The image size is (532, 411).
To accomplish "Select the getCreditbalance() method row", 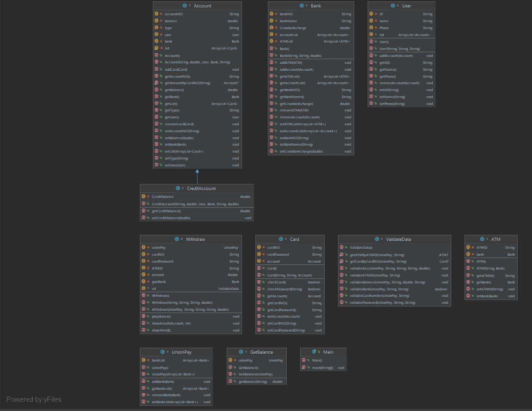I will [197, 211].
